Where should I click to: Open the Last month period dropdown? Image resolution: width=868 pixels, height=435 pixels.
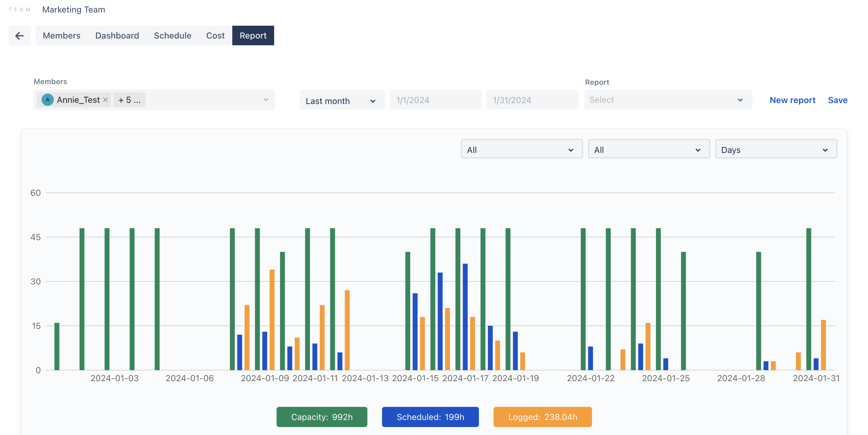(x=342, y=100)
